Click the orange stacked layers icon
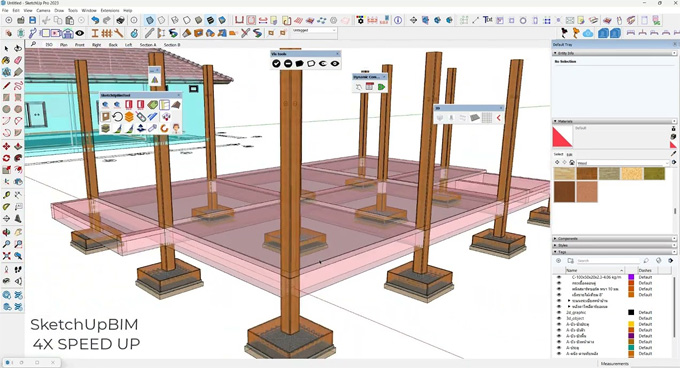 [x=129, y=116]
